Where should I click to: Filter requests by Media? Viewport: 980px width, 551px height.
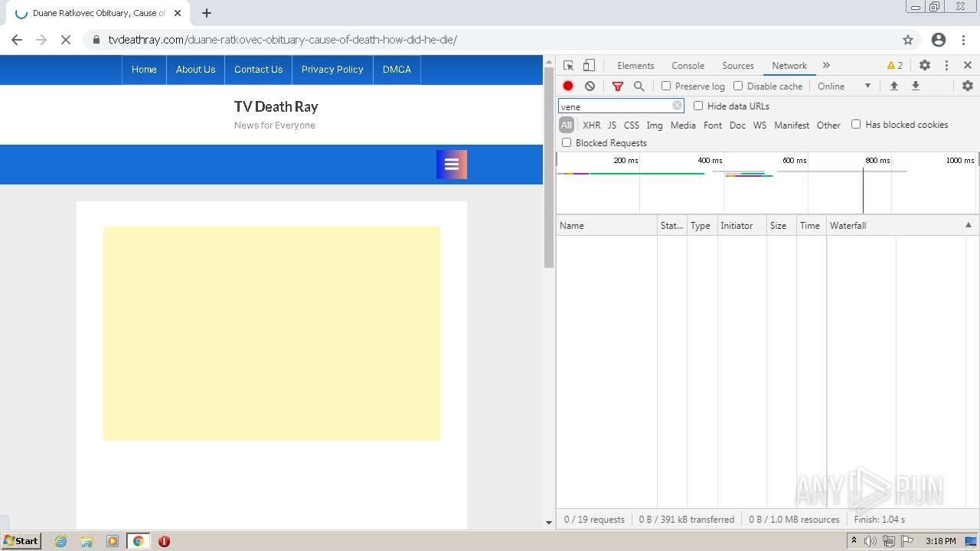(x=683, y=125)
